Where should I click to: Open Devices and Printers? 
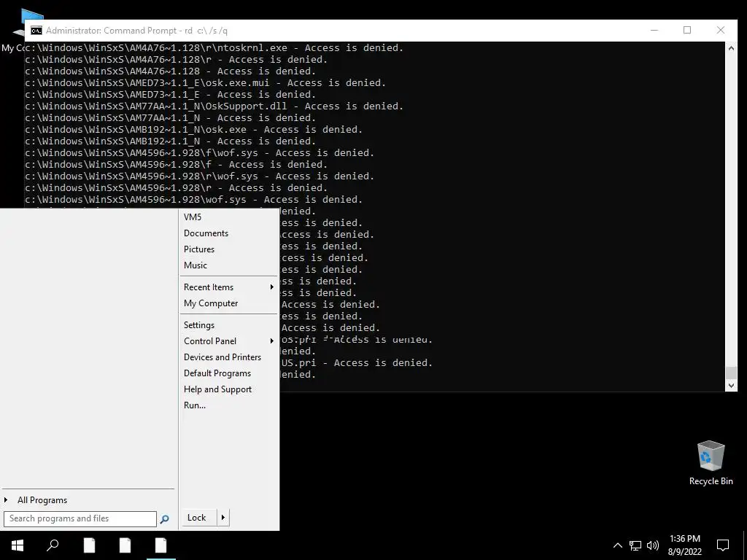click(x=222, y=357)
